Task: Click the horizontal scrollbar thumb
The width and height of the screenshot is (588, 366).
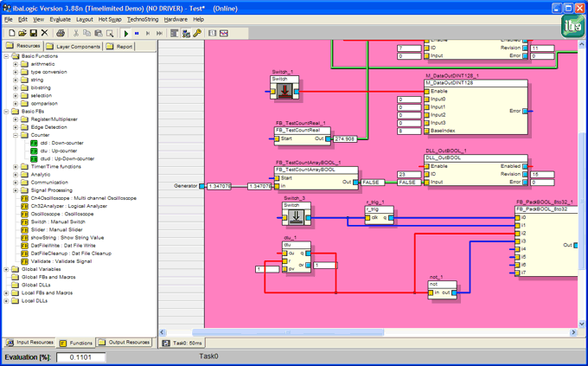Action: pyautogui.click(x=288, y=332)
